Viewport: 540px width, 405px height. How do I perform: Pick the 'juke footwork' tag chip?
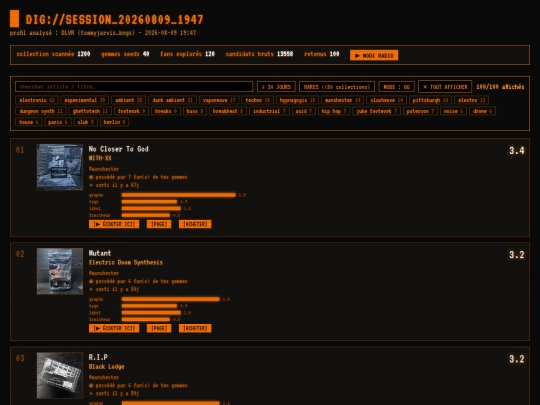click(x=376, y=111)
